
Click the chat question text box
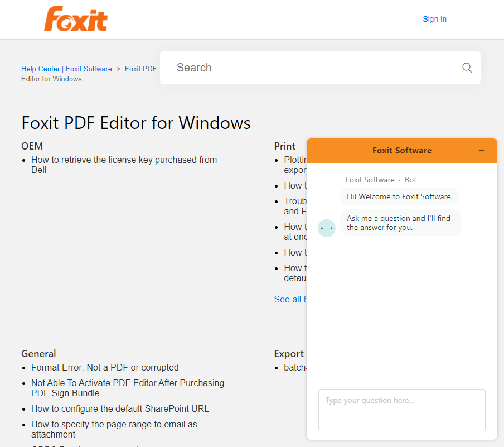tap(401, 410)
